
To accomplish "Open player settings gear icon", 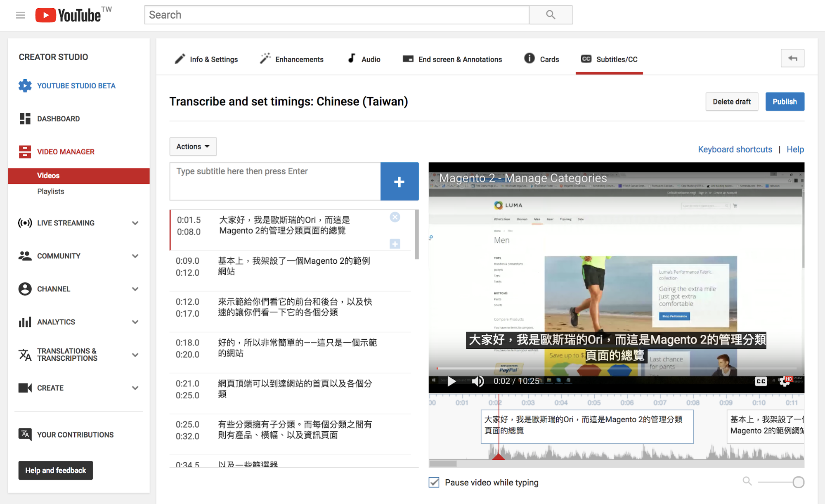I will 785,381.
